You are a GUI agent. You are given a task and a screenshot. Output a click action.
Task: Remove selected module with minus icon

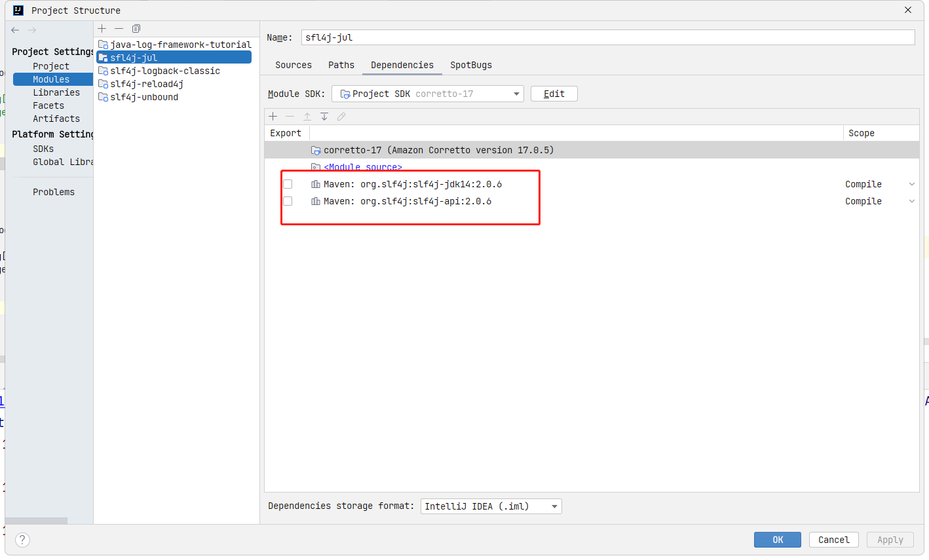coord(119,28)
